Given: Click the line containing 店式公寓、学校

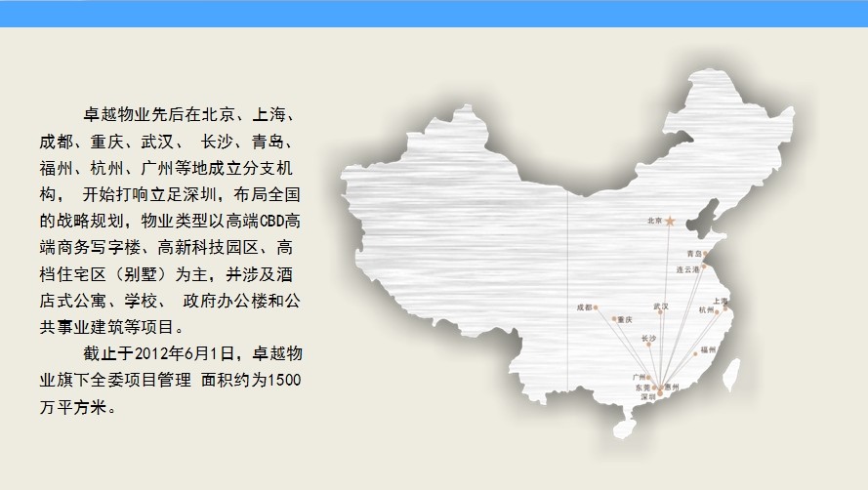Looking at the screenshot, I should (170, 301).
